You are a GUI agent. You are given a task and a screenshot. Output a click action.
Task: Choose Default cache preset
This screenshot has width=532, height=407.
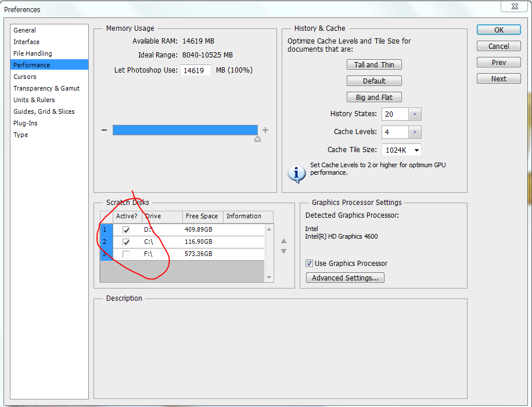pos(374,81)
